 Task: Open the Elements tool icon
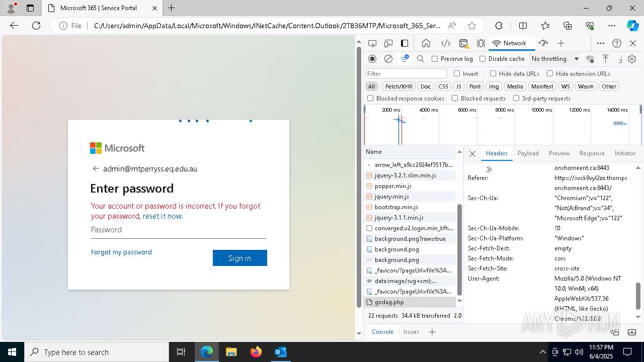[445, 43]
